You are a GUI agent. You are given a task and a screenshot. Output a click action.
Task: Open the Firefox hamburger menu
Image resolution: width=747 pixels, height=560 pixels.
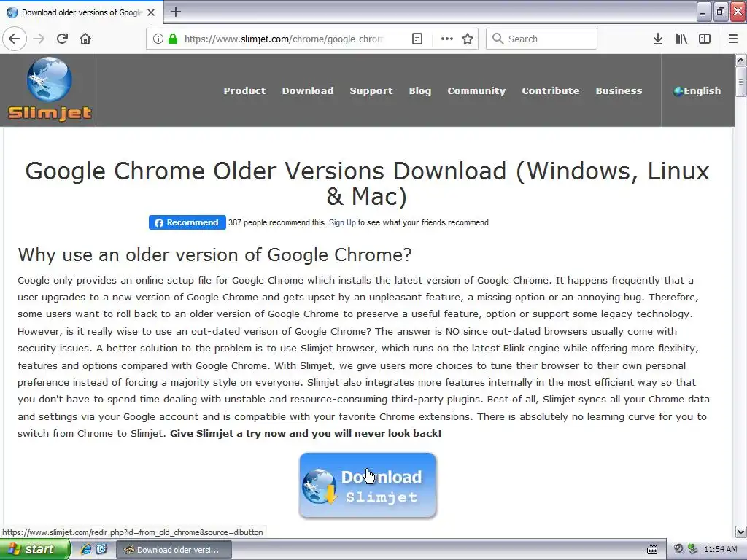(732, 39)
